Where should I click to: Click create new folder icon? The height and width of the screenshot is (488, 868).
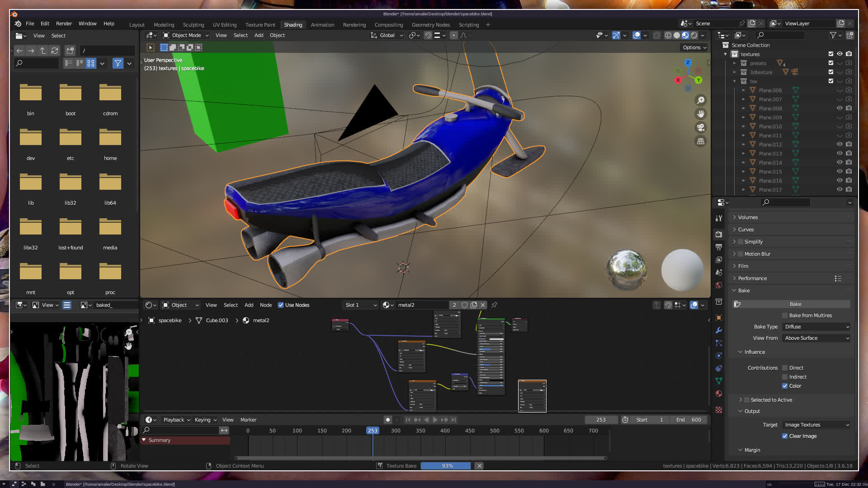click(x=70, y=51)
